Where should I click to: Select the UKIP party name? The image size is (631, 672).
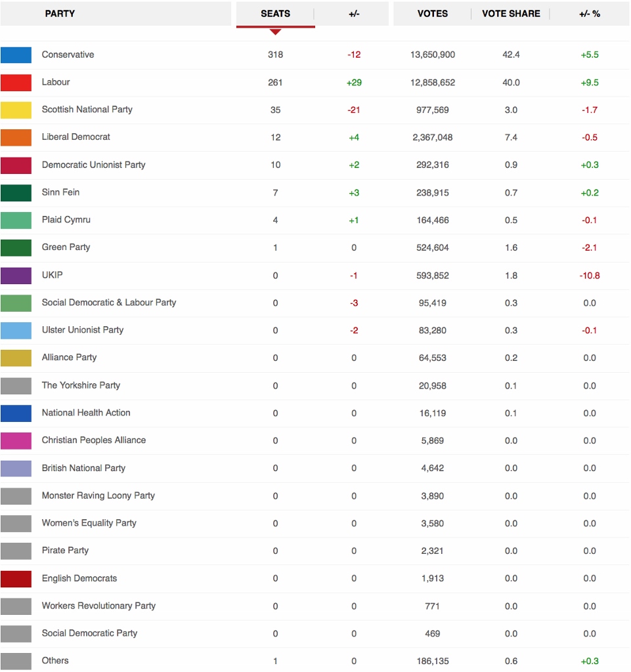click(53, 275)
